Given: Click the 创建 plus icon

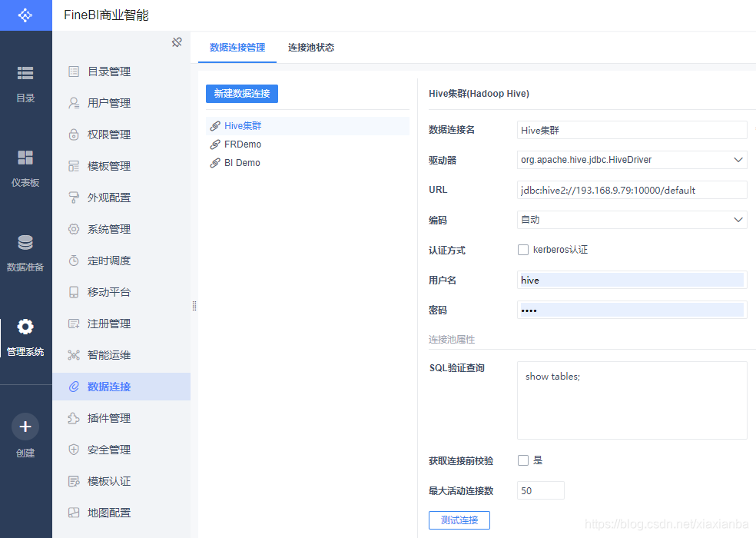Looking at the screenshot, I should 25,427.
